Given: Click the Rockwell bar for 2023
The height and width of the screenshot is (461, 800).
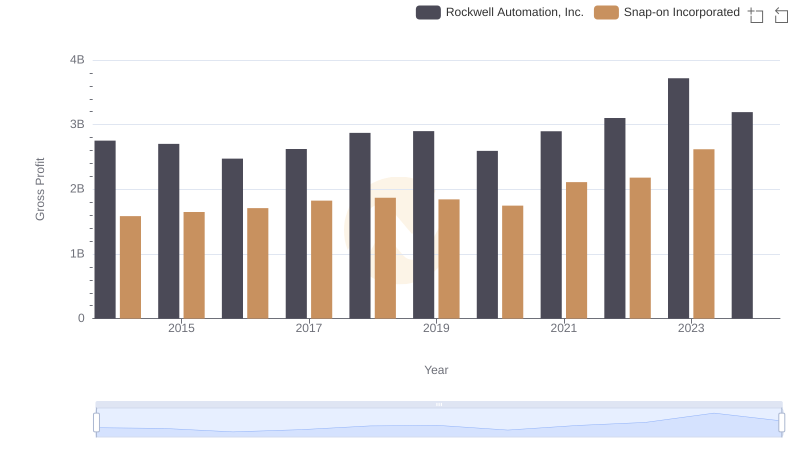Looking at the screenshot, I should (679, 198).
